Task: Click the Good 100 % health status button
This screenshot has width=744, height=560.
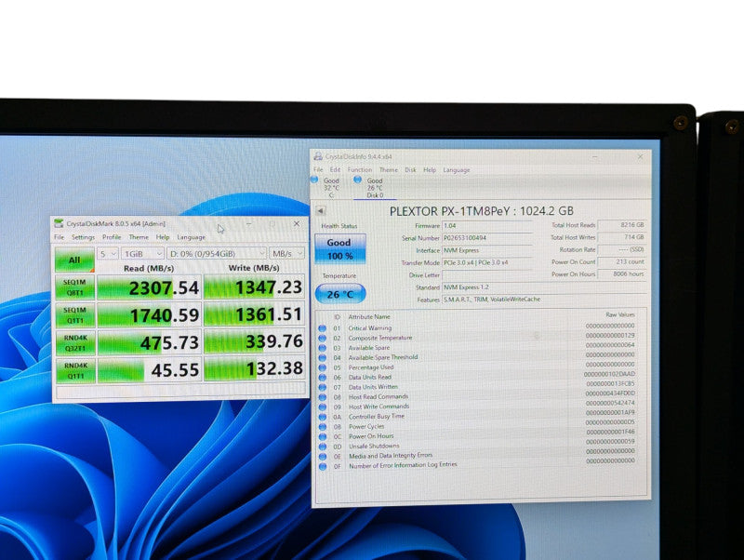Action: pos(339,248)
